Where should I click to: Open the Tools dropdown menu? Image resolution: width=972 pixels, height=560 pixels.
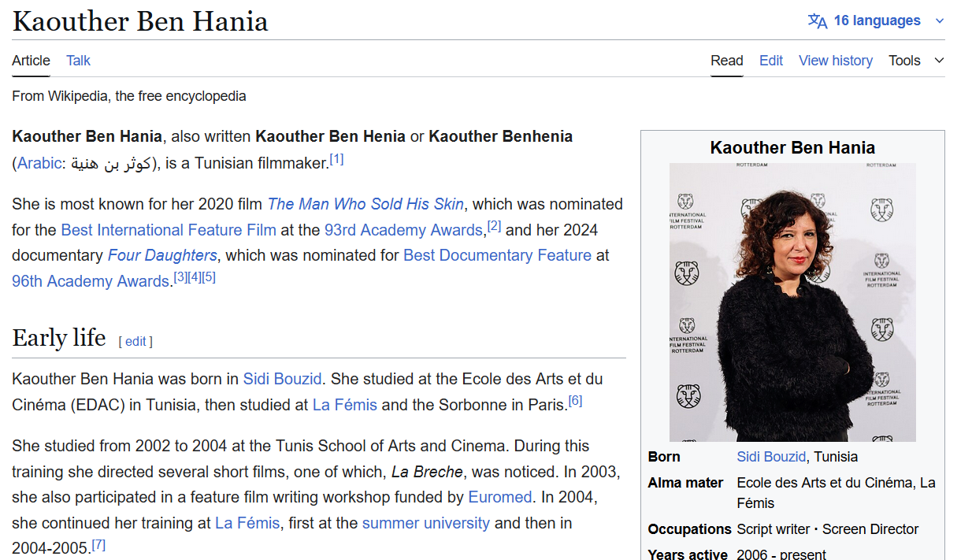click(x=916, y=61)
